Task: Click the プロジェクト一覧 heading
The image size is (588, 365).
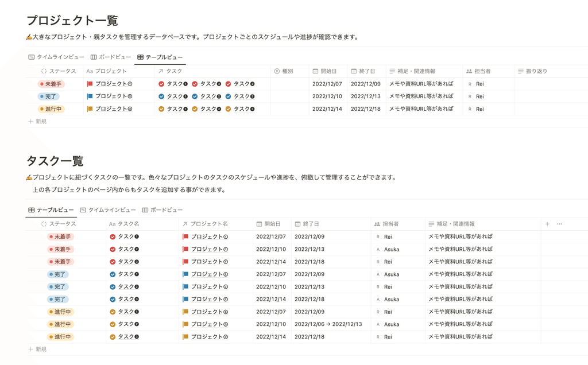Action: tap(72, 20)
